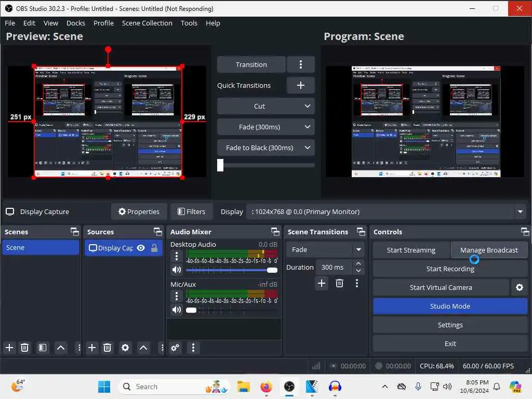The image size is (532, 399).
Task: Open the View menu
Action: (51, 23)
